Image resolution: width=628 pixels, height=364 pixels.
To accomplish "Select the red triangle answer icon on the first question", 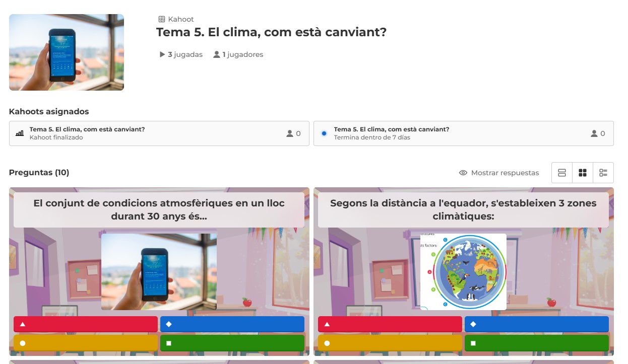I will click(22, 324).
